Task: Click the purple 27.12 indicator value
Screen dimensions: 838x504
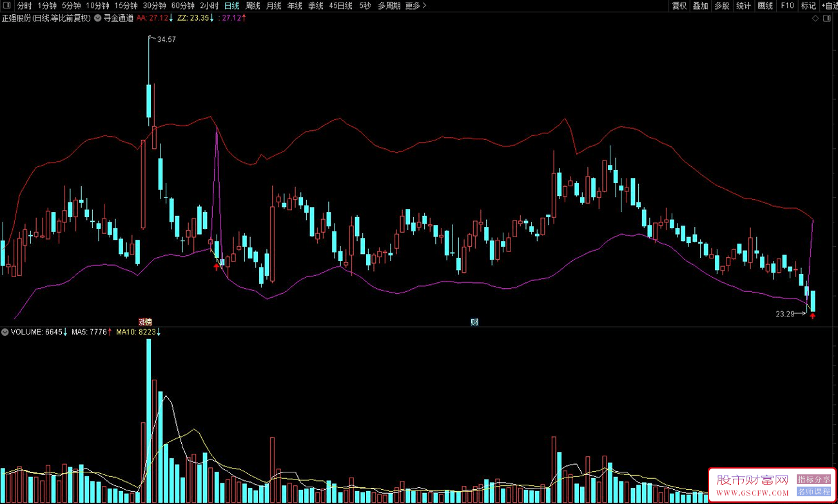Action: click(x=233, y=18)
